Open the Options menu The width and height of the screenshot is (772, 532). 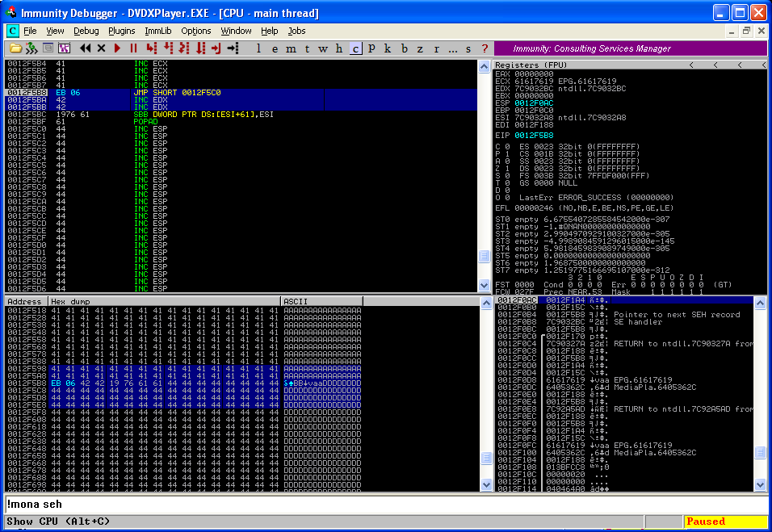coord(196,31)
